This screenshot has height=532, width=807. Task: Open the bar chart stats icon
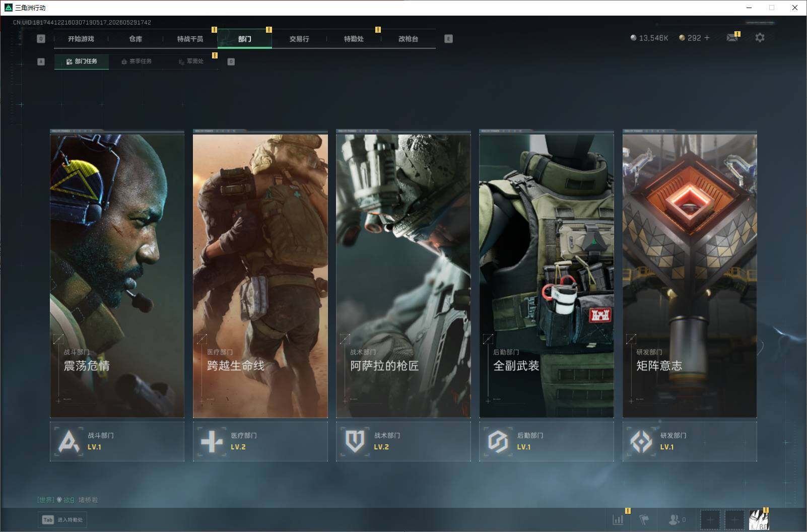coord(618,519)
